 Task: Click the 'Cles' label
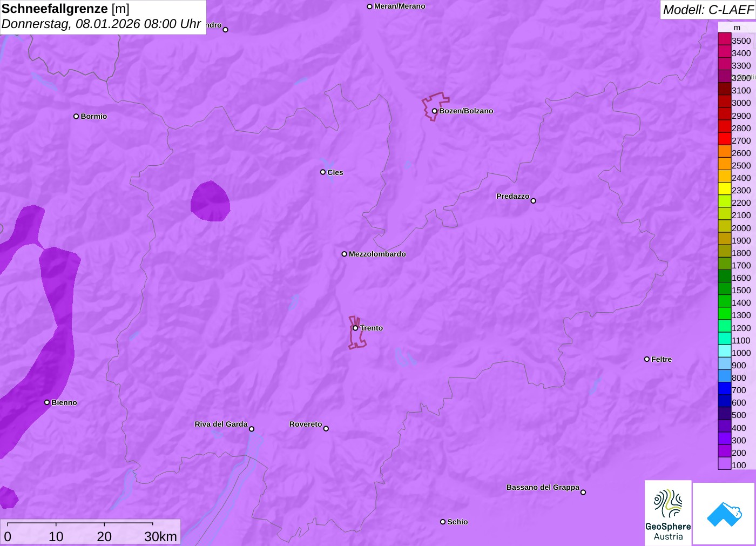click(x=335, y=172)
